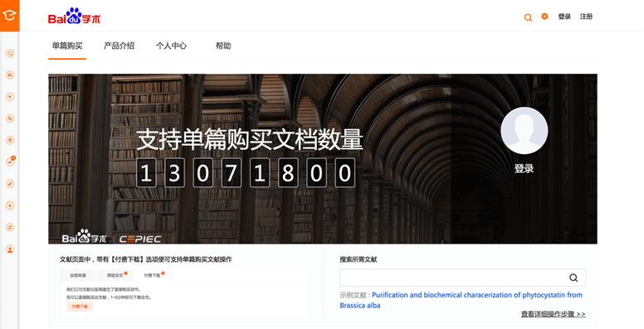
Task: Click the magnifier button in the search box
Action: coord(573,278)
